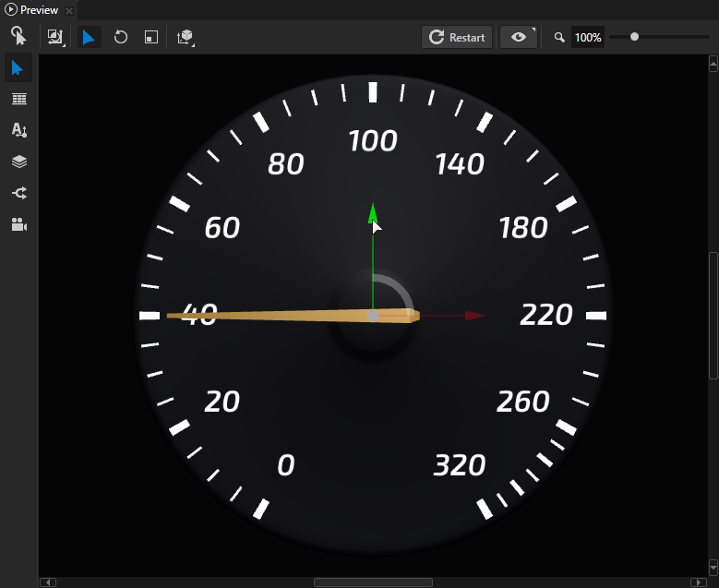
Task: Open the 3D cube axis mode dropdown
Action: [186, 37]
